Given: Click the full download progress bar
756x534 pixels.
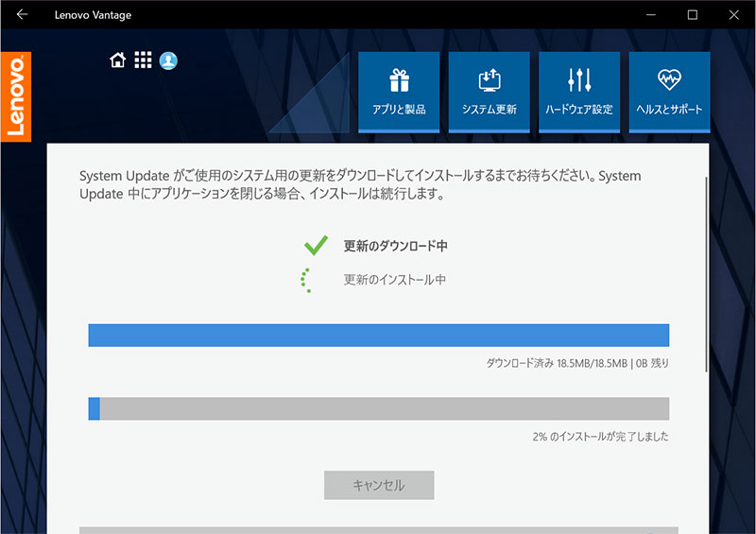Looking at the screenshot, I should tap(378, 335).
